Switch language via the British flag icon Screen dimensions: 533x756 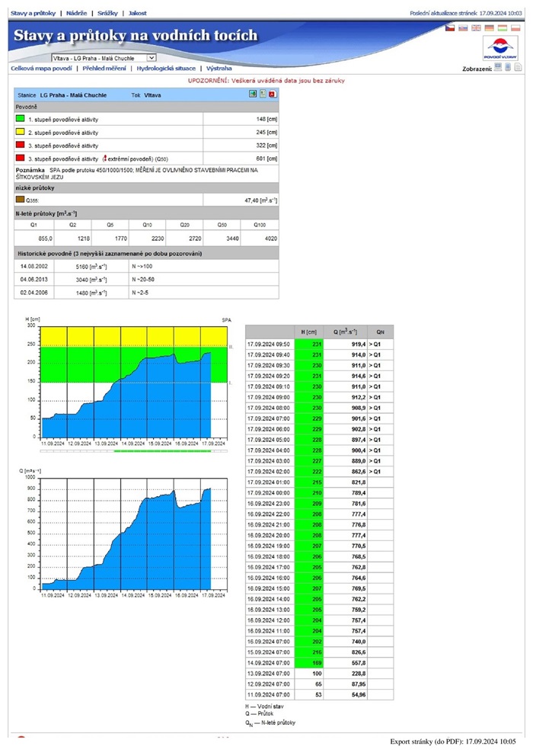[476, 28]
